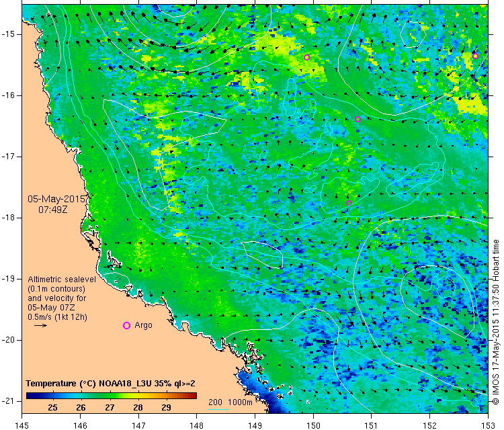
Task: Click longitude axis label 146
Action: [80, 425]
